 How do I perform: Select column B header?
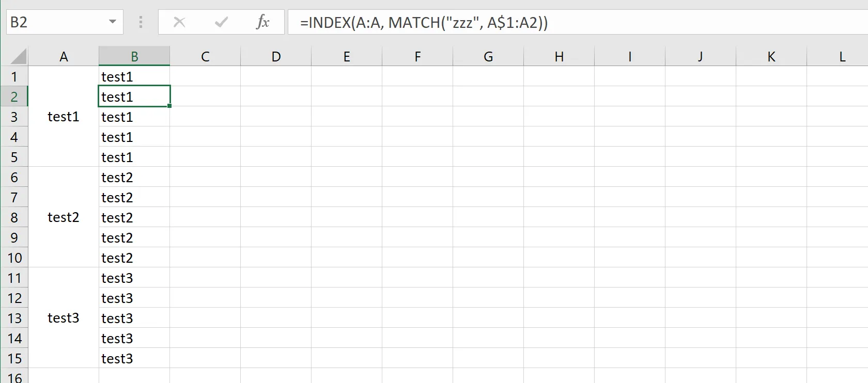pyautogui.click(x=134, y=56)
